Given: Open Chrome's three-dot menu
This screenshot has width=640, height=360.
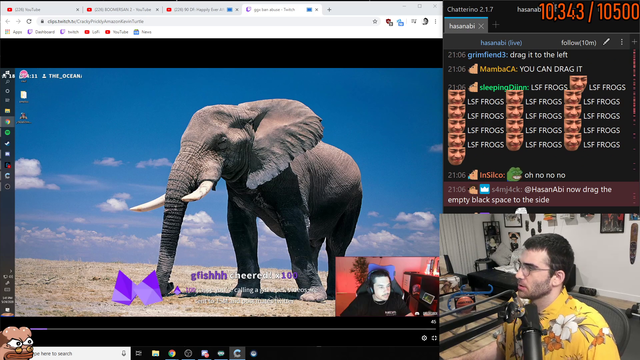Looking at the screenshot, I should pos(436,21).
